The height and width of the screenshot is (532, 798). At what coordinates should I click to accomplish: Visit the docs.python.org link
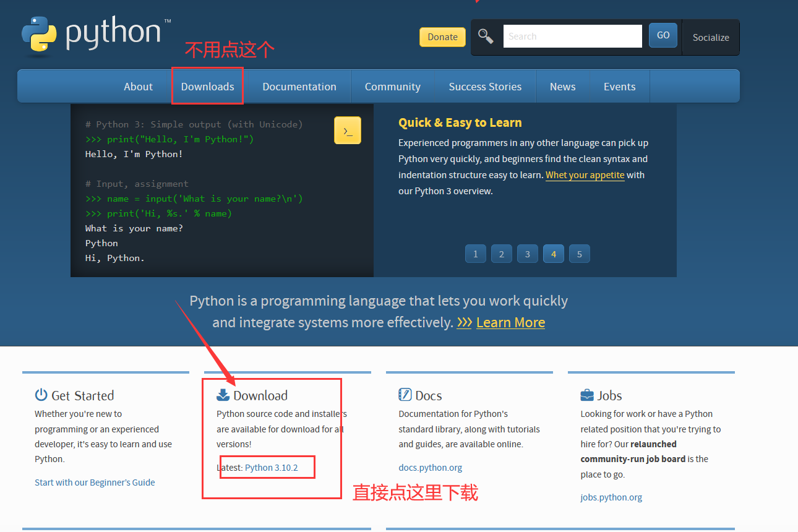tap(431, 468)
